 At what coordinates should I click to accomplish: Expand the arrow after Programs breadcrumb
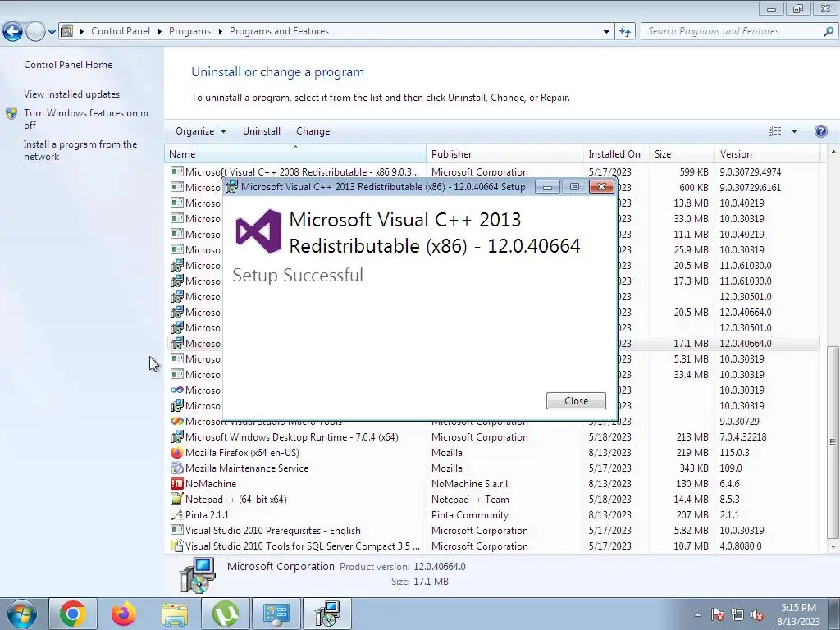point(220,32)
